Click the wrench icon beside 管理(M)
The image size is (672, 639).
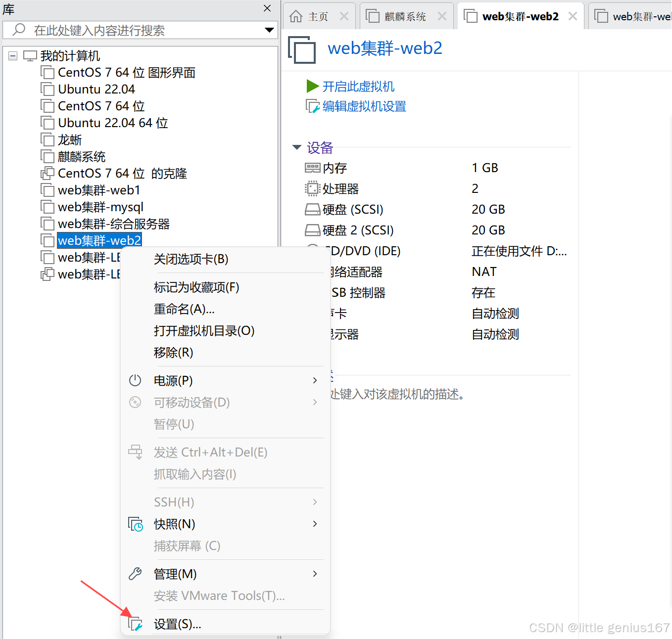(135, 574)
